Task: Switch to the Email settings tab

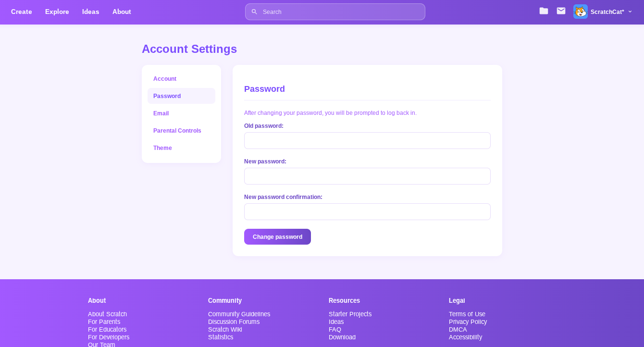Action: click(x=161, y=113)
